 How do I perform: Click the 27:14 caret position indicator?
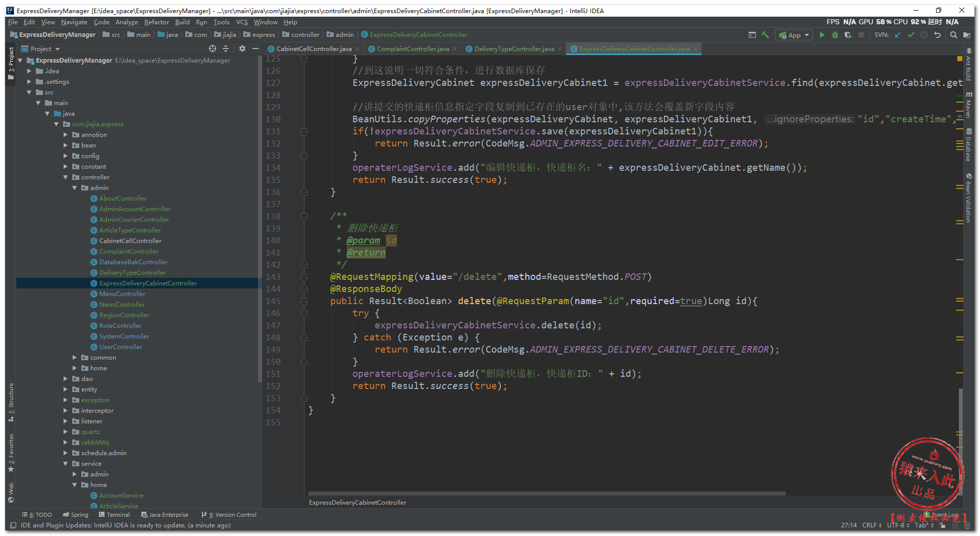849,525
